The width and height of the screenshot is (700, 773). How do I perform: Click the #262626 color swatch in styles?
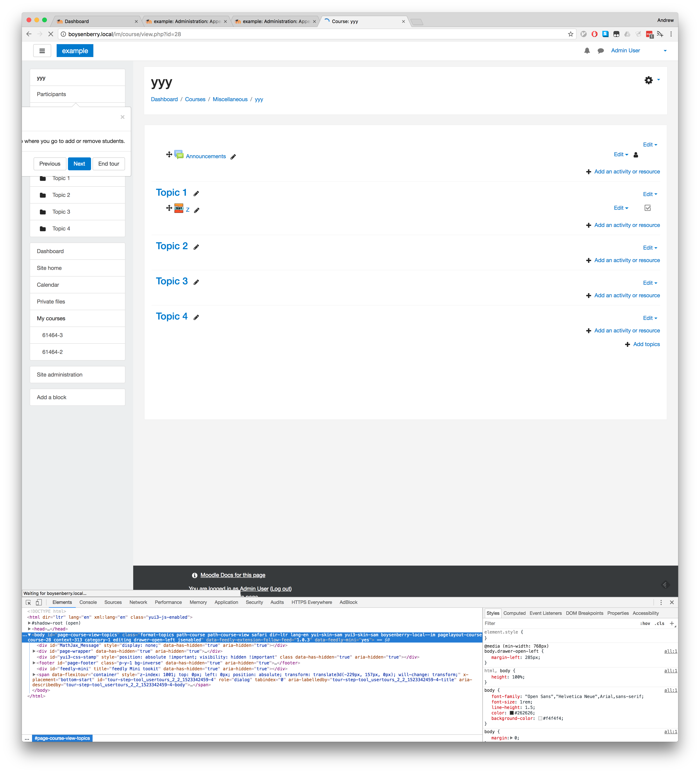(511, 713)
